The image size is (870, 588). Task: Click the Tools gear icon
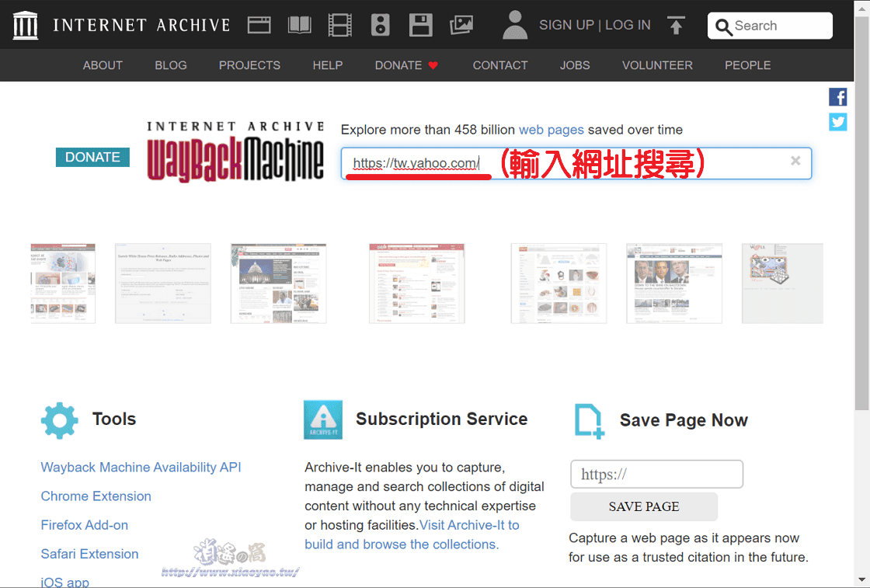59,420
